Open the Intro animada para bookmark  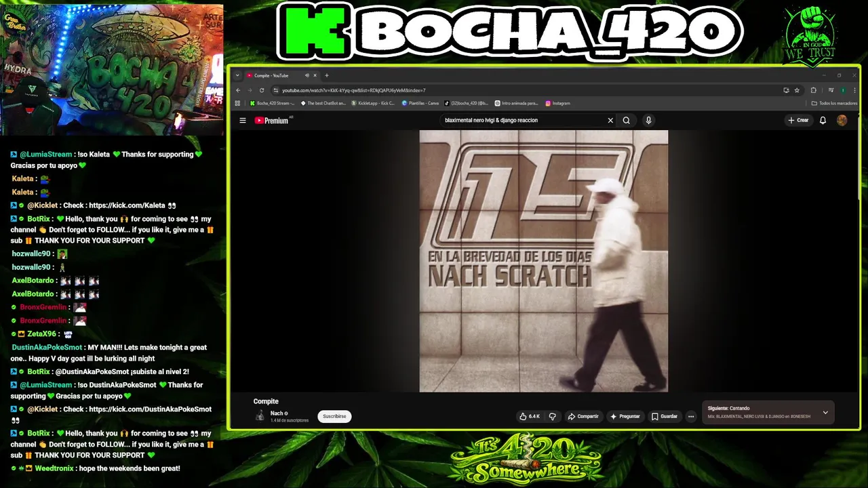point(517,103)
